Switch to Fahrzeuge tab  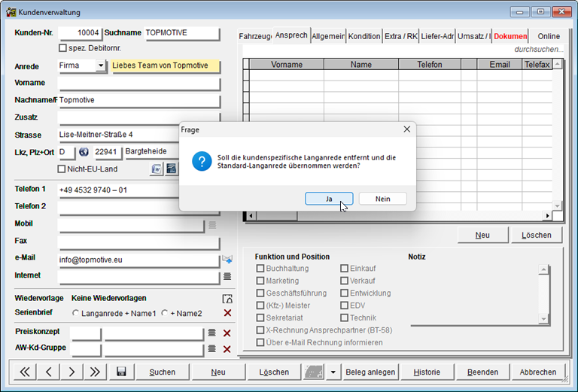(255, 36)
